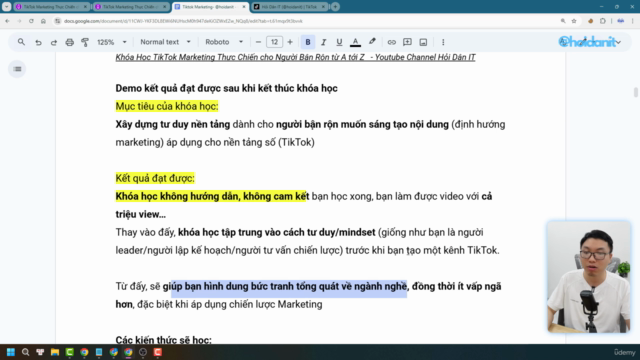Insert a link from the toolbar
Viewport: 640px width, 360px height.
391,42
